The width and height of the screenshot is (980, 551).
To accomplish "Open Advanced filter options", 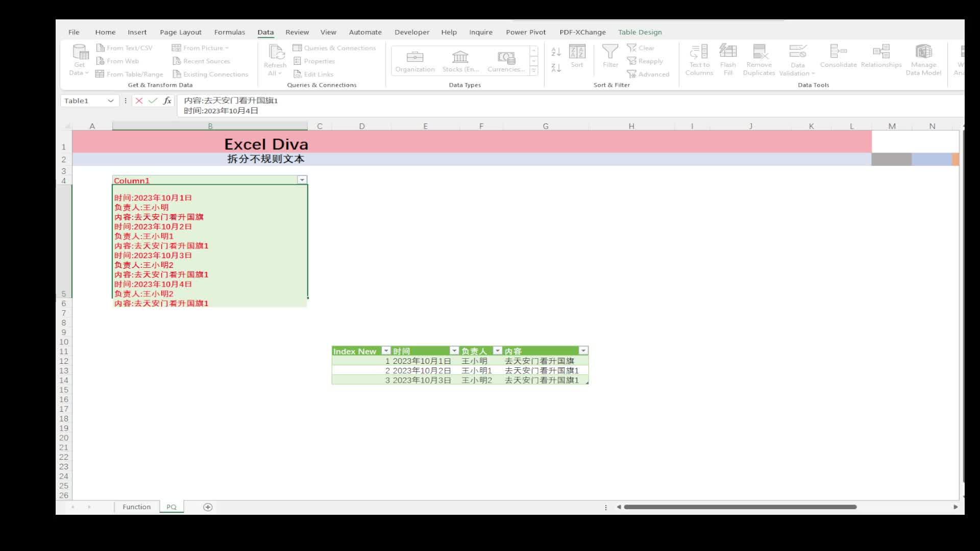I will (648, 74).
